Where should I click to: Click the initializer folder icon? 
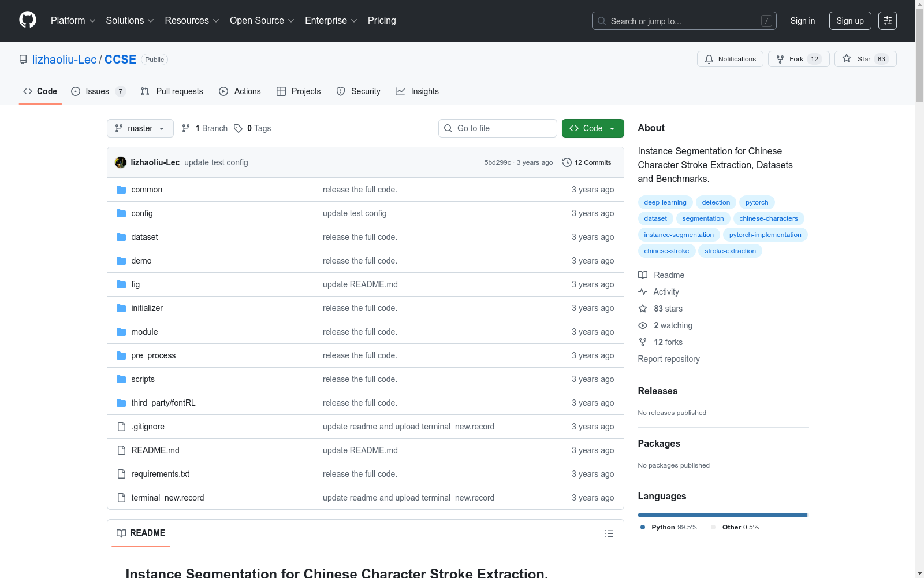click(121, 308)
